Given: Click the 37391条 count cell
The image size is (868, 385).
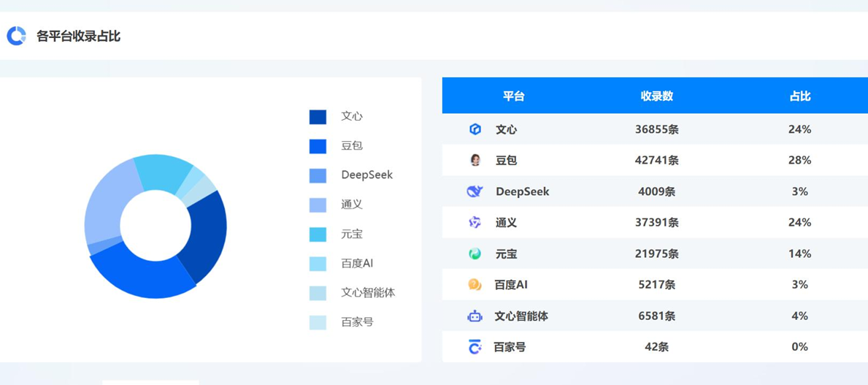Looking at the screenshot, I should pyautogui.click(x=657, y=223).
